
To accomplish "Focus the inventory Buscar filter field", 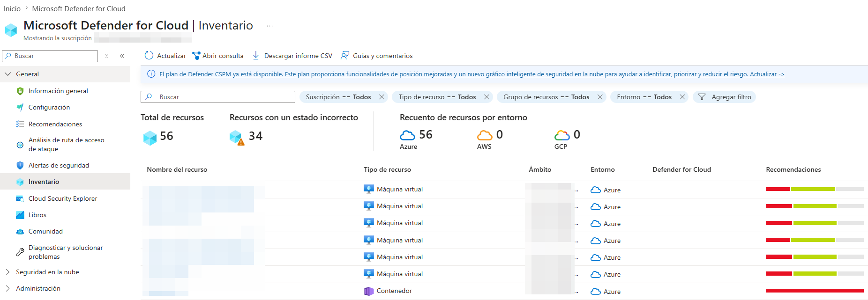I will pyautogui.click(x=218, y=97).
